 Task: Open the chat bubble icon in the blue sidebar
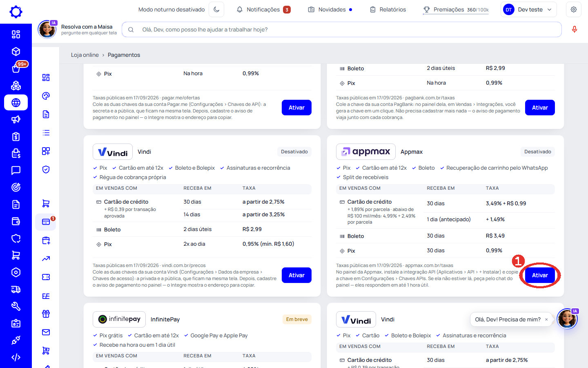[x=16, y=171]
